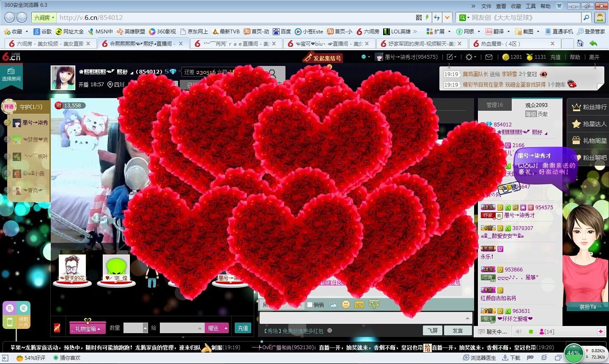Screen dimensions: 609x364
Task: Click the phone icon in the side widget
Action: click(9, 323)
